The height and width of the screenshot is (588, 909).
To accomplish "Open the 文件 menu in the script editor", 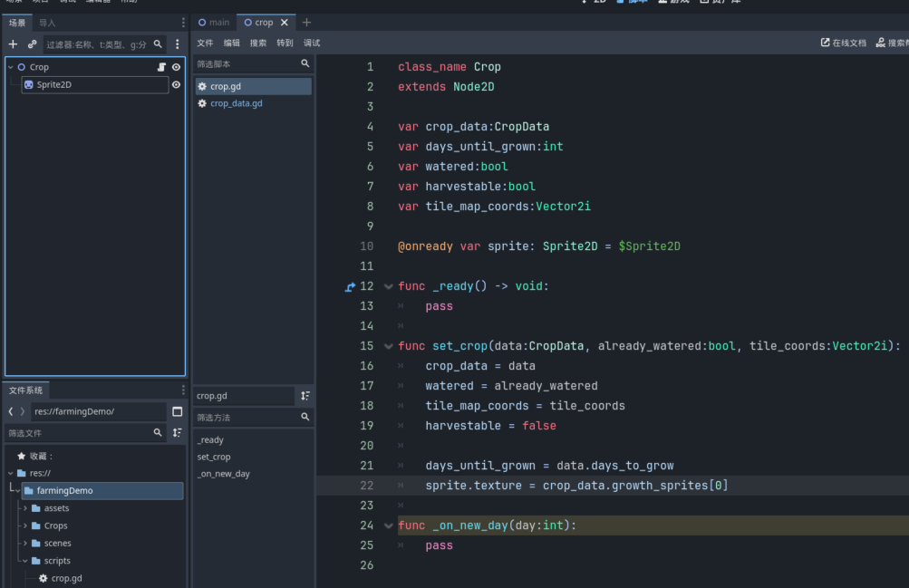I will 205,43.
